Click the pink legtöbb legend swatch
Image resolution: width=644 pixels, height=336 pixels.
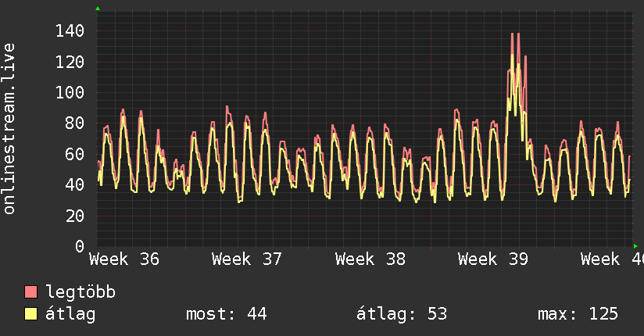30,291
